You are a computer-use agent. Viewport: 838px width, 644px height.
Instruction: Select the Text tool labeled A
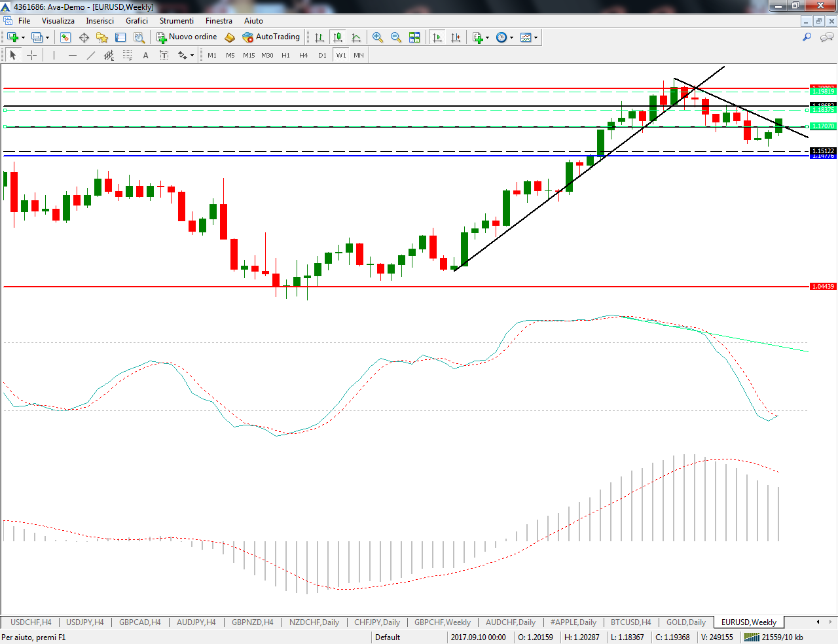pyautogui.click(x=146, y=56)
